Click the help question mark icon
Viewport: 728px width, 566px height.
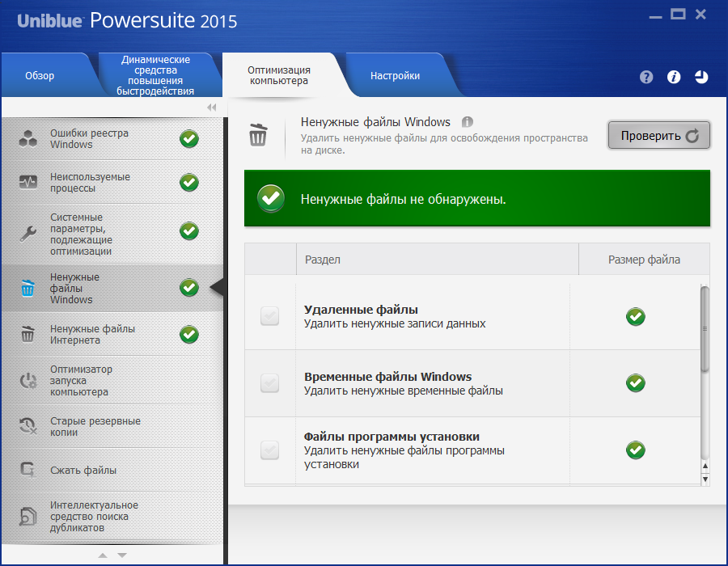click(x=645, y=77)
